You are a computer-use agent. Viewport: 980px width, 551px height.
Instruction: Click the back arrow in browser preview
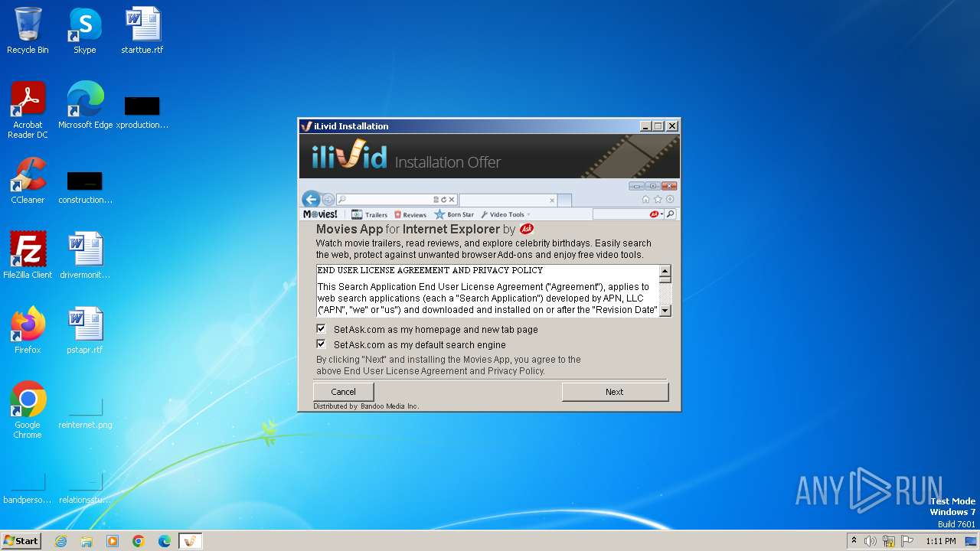pos(311,199)
